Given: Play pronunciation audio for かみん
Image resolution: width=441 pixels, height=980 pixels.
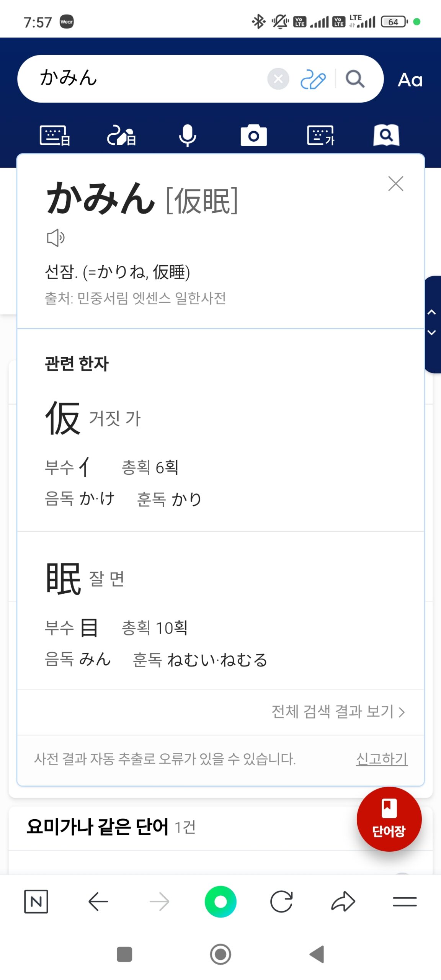Looking at the screenshot, I should click(x=56, y=238).
